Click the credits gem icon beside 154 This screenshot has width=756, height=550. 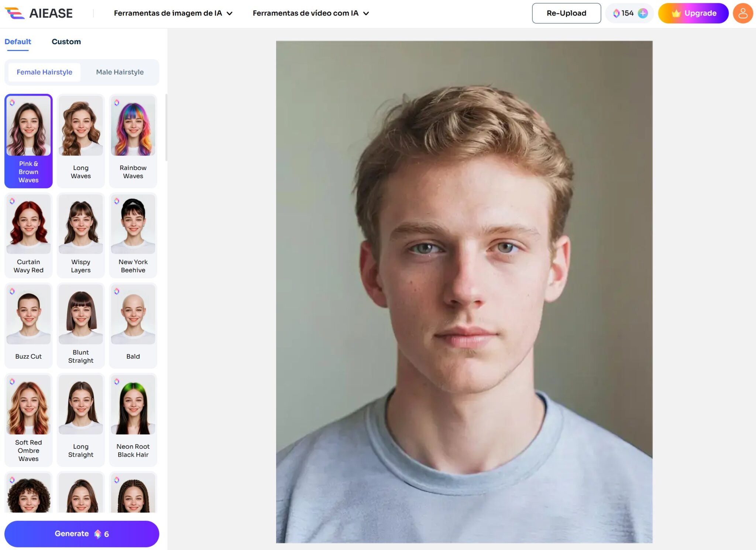click(616, 13)
